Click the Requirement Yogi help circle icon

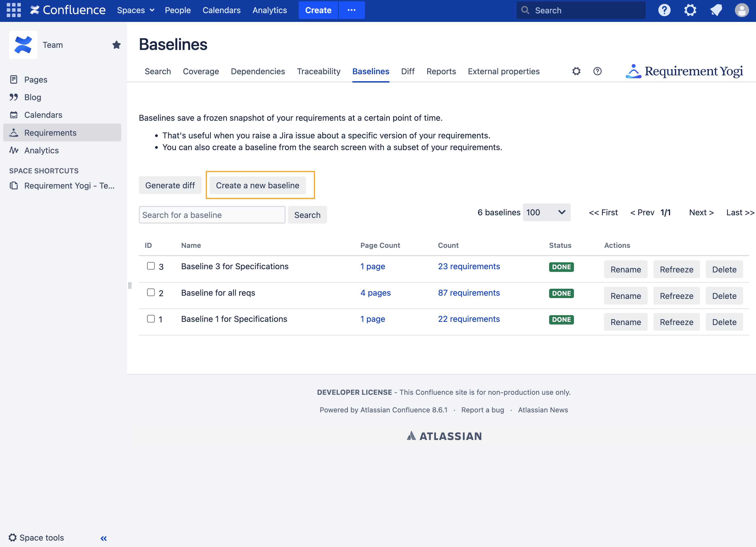[x=597, y=71]
